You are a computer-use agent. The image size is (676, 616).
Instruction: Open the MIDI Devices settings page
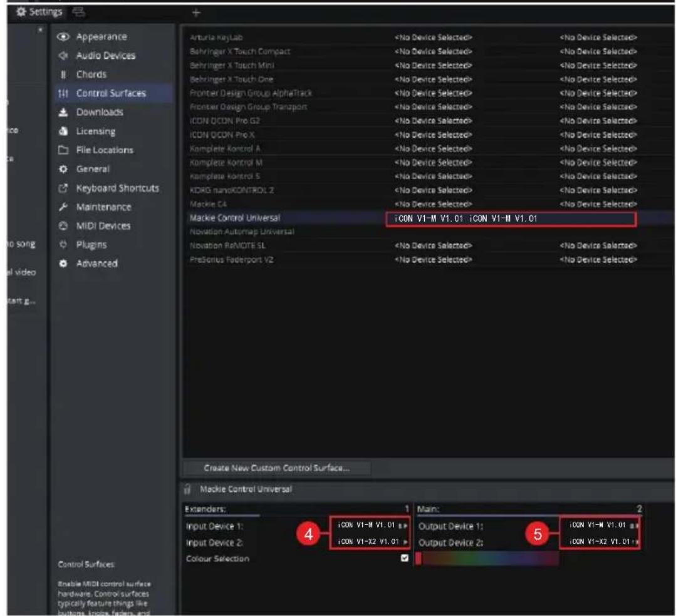(103, 226)
